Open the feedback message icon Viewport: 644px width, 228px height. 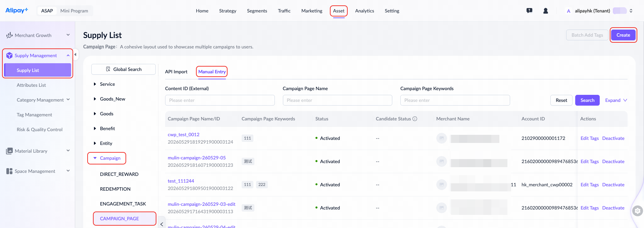(529, 11)
